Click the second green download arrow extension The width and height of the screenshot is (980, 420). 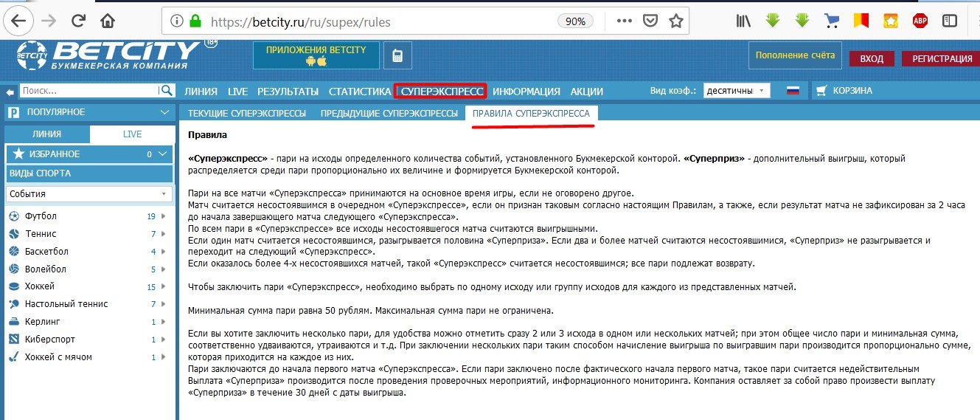[802, 21]
